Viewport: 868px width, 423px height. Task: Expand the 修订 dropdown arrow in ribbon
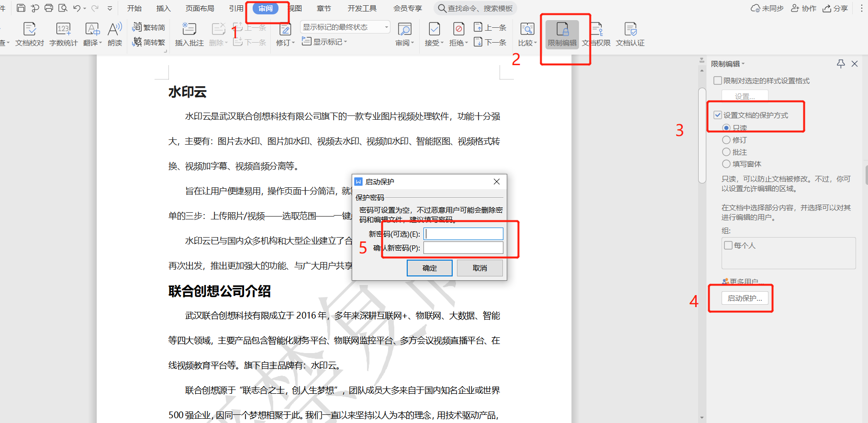(x=293, y=43)
